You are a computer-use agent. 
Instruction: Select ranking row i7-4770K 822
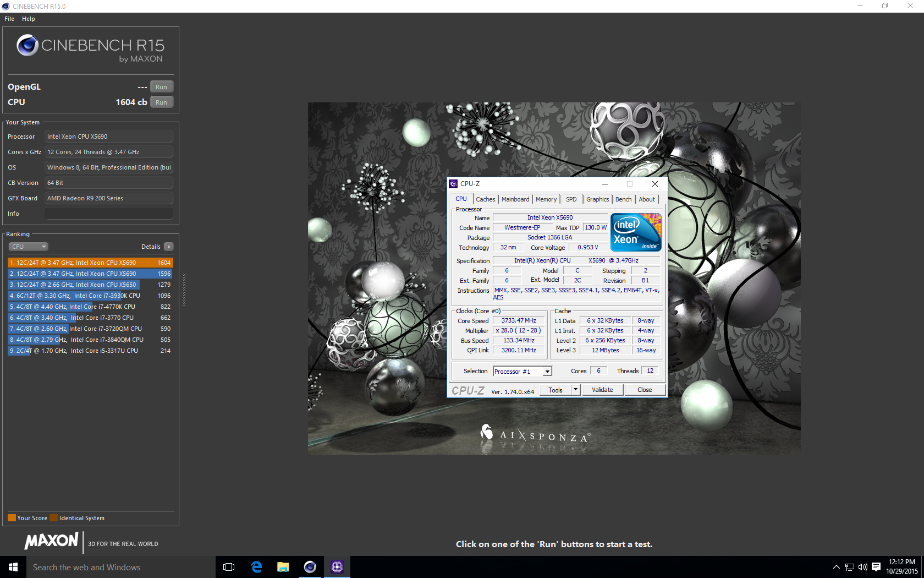90,307
